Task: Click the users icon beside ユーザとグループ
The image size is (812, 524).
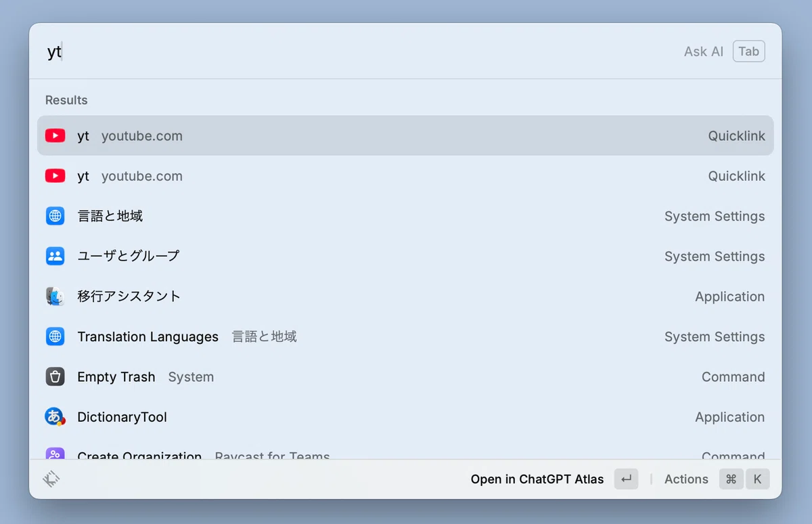Action: 55,256
